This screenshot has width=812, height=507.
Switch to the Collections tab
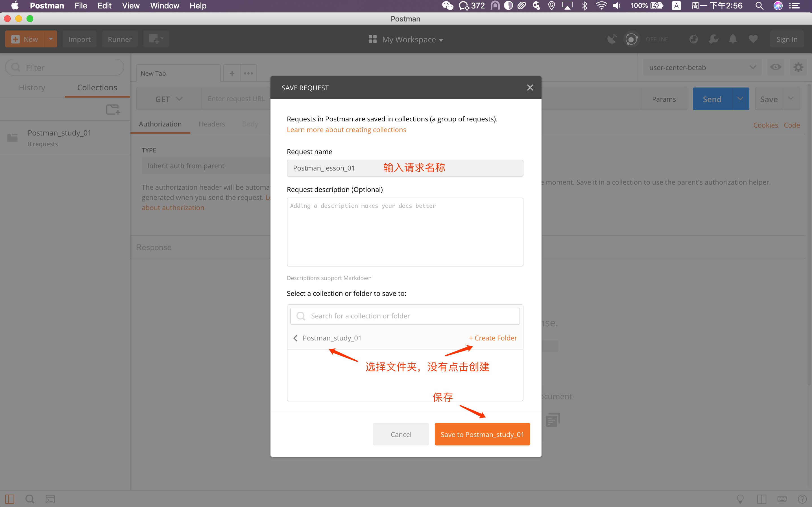click(x=97, y=88)
